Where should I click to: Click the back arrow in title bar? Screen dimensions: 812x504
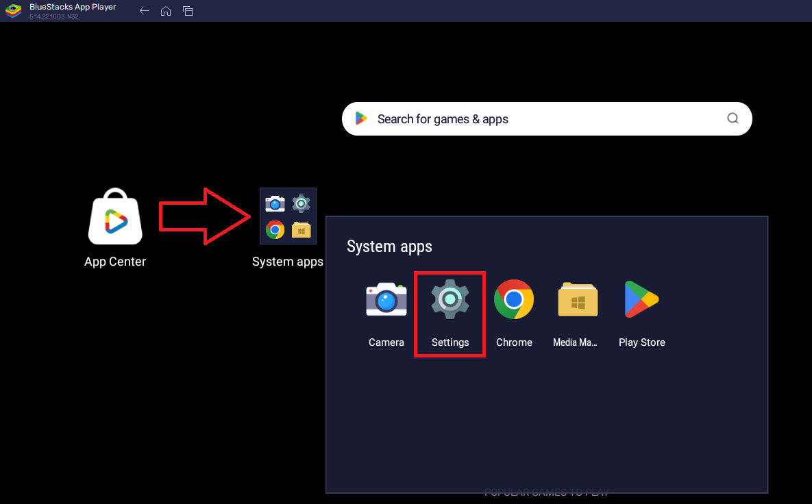pos(145,11)
